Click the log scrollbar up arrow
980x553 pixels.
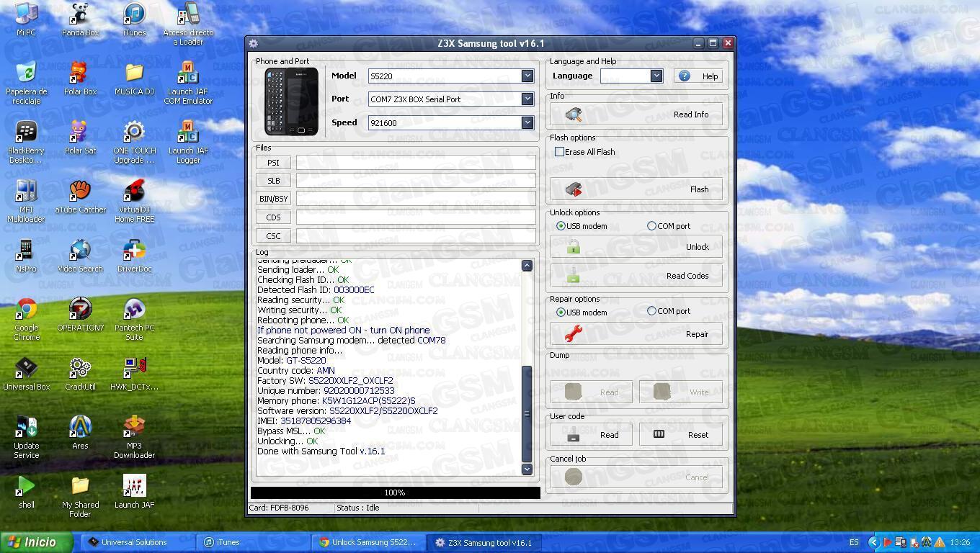coord(527,266)
